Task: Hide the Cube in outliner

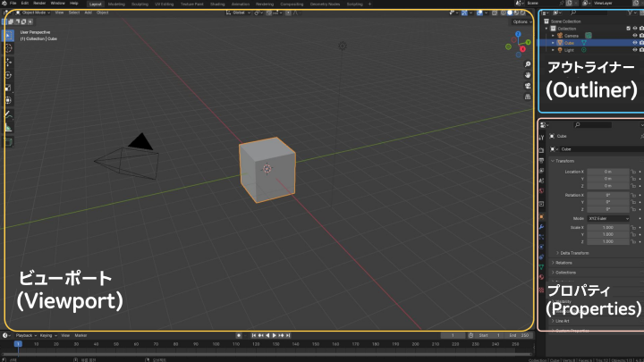Action: tap(634, 43)
